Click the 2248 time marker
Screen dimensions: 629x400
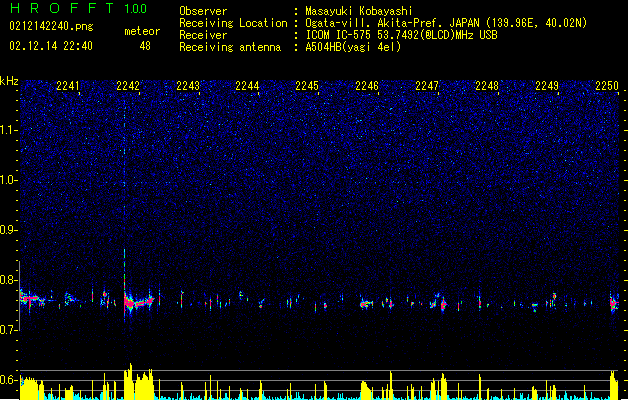pos(487,86)
